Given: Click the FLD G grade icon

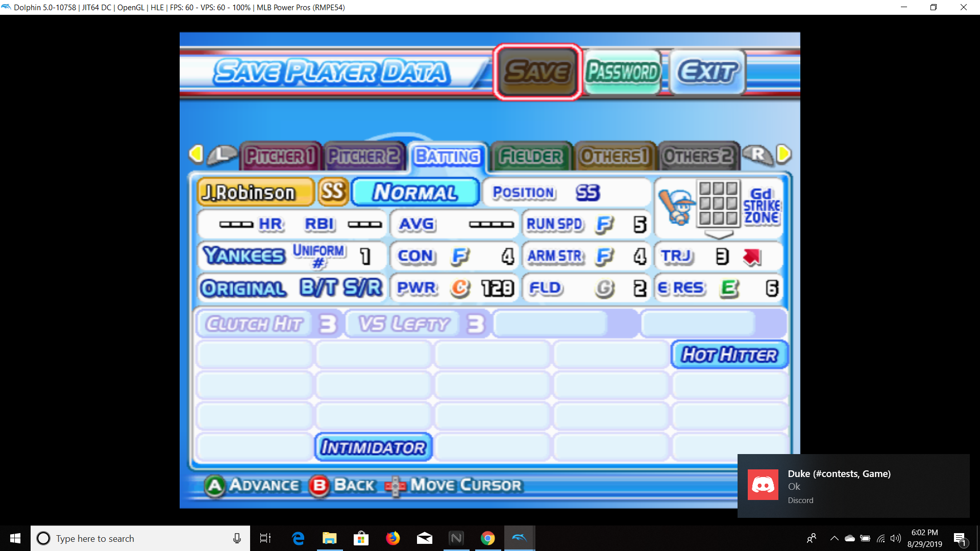Looking at the screenshot, I should tap(604, 289).
